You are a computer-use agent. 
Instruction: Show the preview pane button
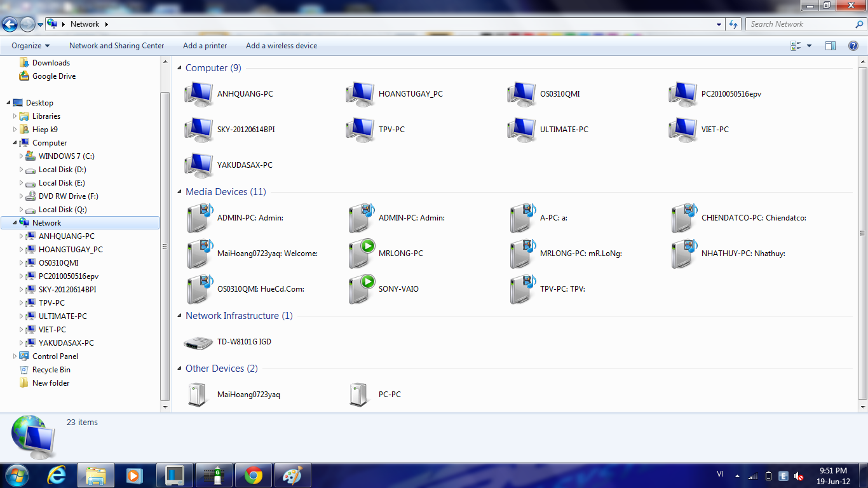[x=831, y=46]
